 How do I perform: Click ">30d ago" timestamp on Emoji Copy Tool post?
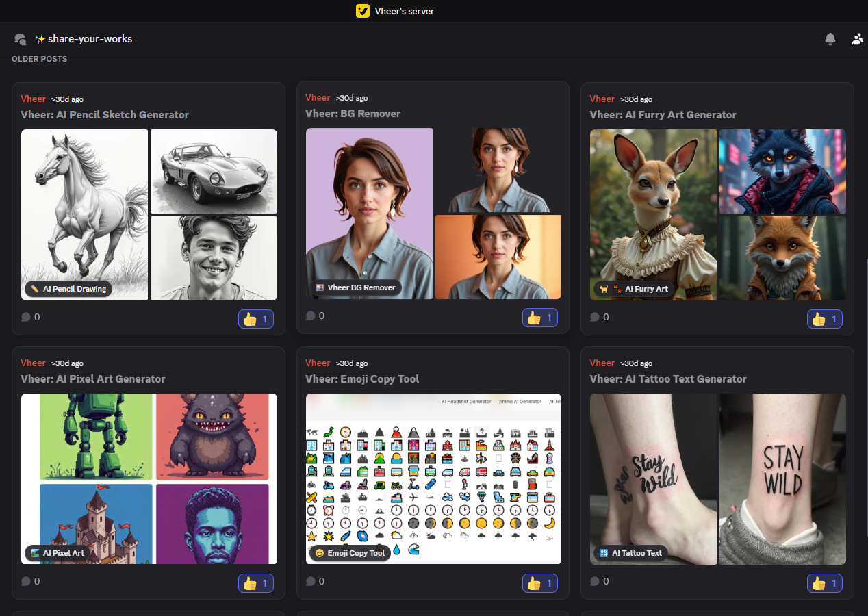click(x=352, y=363)
